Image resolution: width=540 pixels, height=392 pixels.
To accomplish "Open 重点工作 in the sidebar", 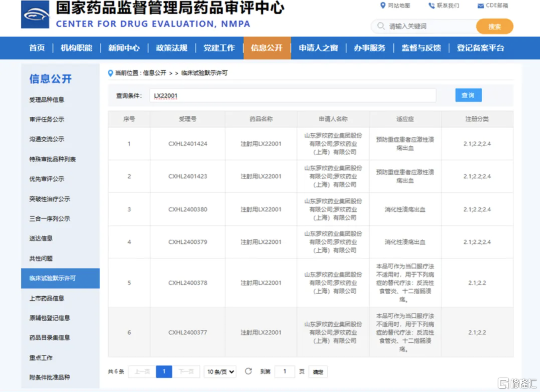I will (x=41, y=358).
